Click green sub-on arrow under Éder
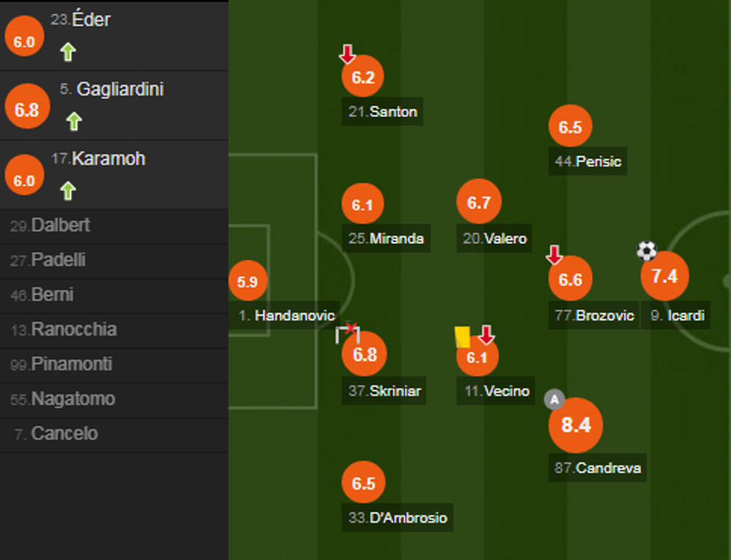 [68, 52]
